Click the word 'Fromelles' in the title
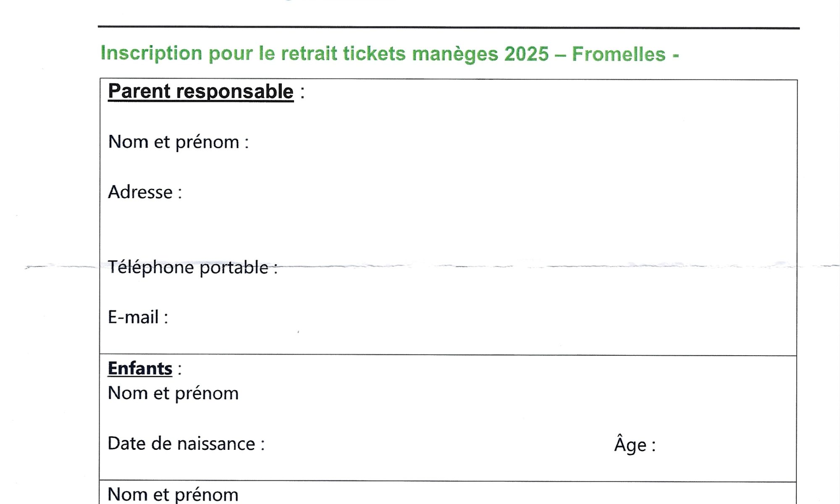840x504 pixels. [619, 54]
